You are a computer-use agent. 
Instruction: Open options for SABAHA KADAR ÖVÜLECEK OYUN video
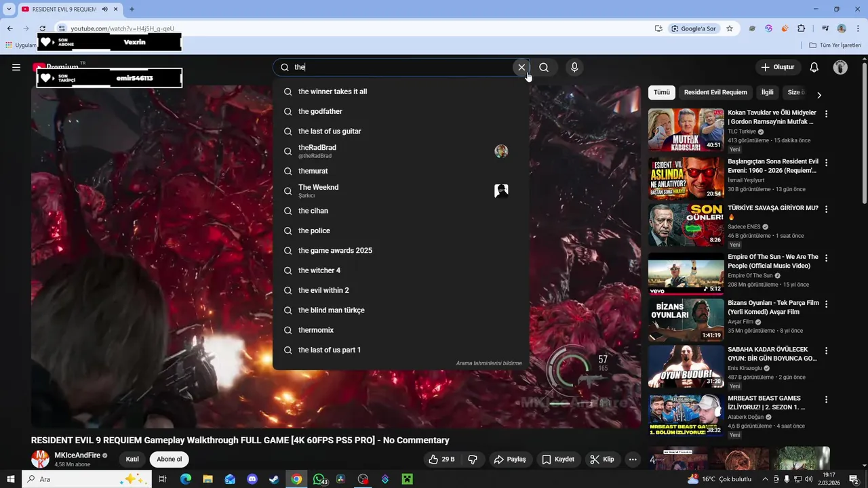[826, 350]
